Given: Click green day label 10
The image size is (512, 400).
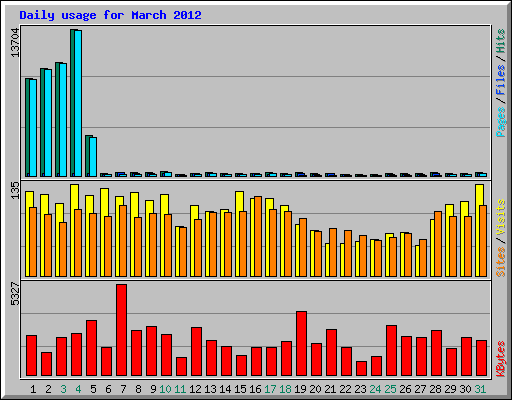Looking at the screenshot, I should (165, 389).
